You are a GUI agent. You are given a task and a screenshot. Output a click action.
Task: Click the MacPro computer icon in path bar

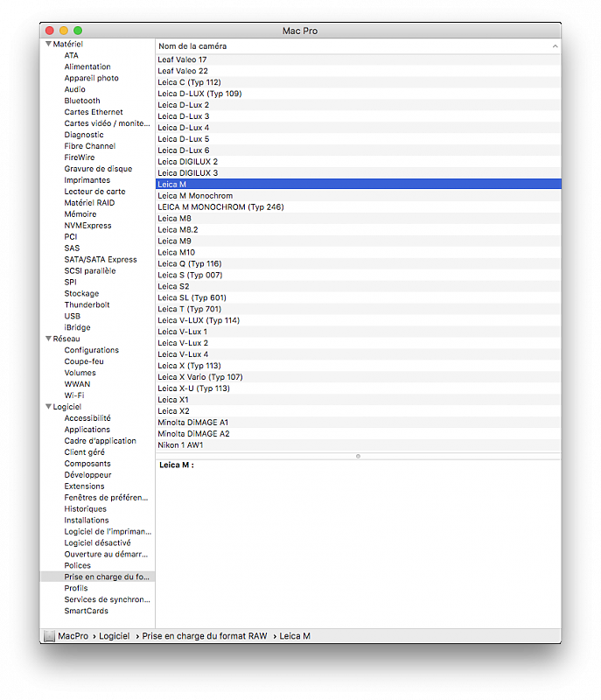point(50,636)
